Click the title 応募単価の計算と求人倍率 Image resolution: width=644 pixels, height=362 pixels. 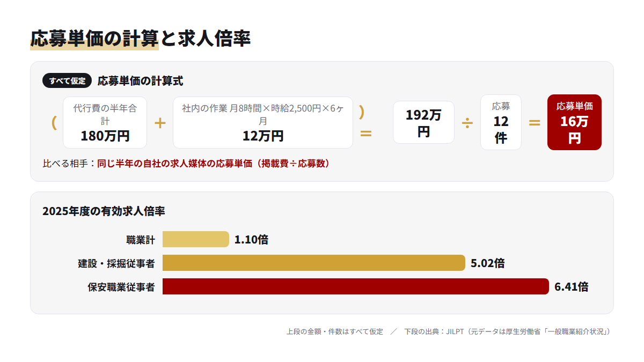141,39
